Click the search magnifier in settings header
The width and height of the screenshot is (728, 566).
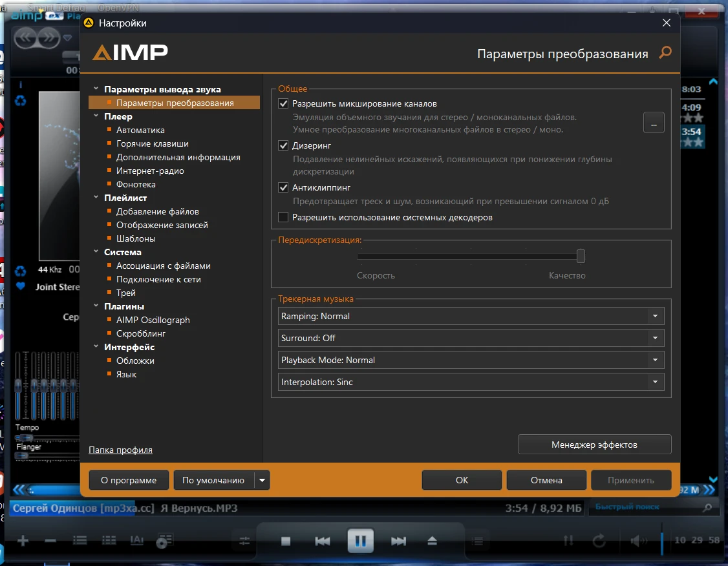(x=665, y=53)
